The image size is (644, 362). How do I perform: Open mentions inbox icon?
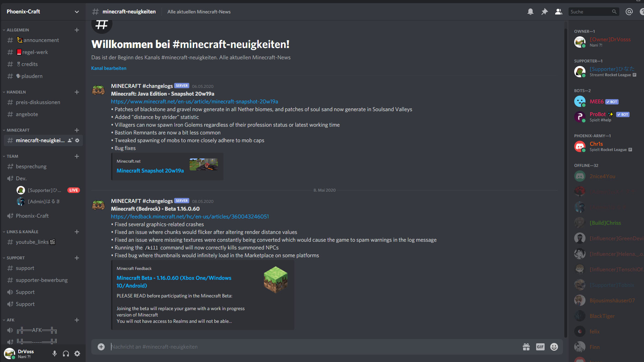(629, 12)
